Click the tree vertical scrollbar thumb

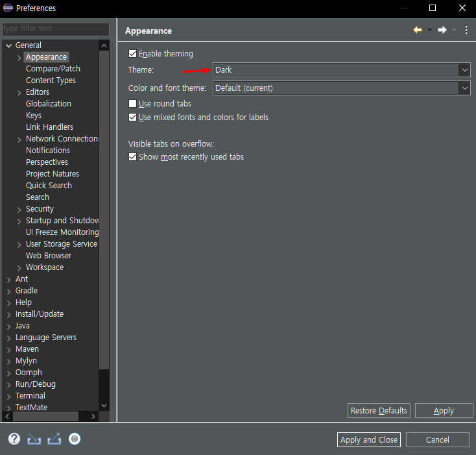pos(104,210)
